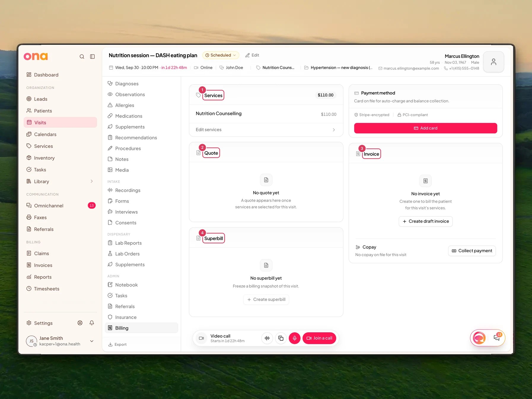The height and width of the screenshot is (399, 532).
Task: Collapse the sidebar panel icon
Action: pos(93,57)
